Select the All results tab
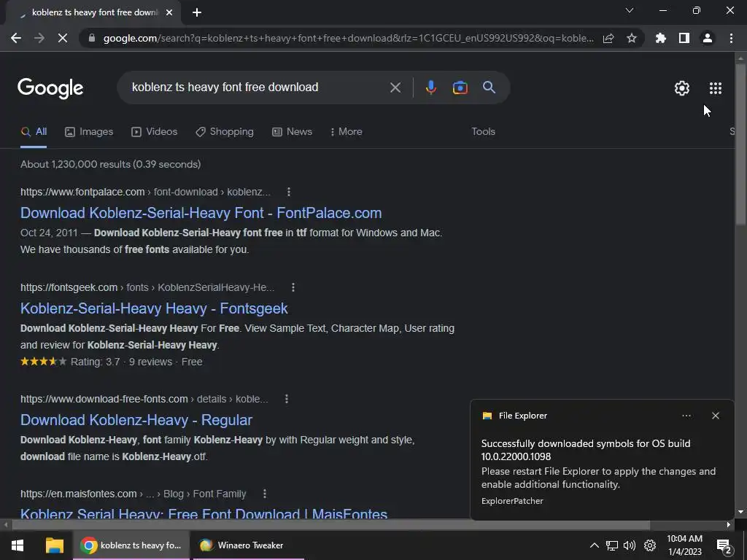747x560 pixels. coord(34,132)
